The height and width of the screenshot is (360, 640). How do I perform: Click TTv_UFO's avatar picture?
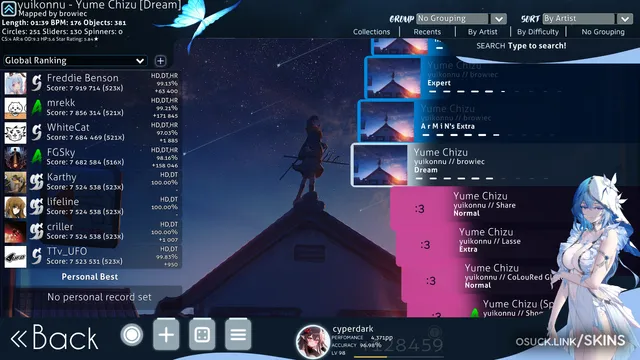pos(16,257)
